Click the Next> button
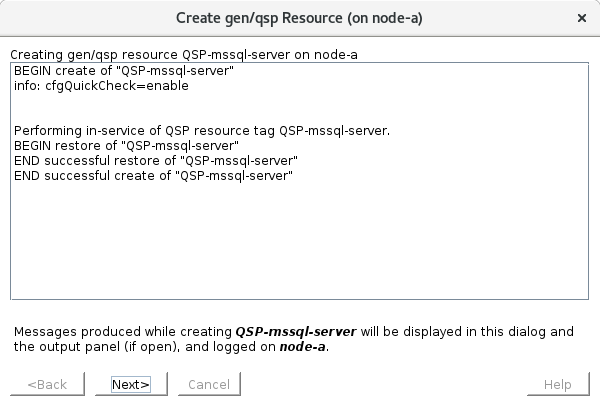 131,384
